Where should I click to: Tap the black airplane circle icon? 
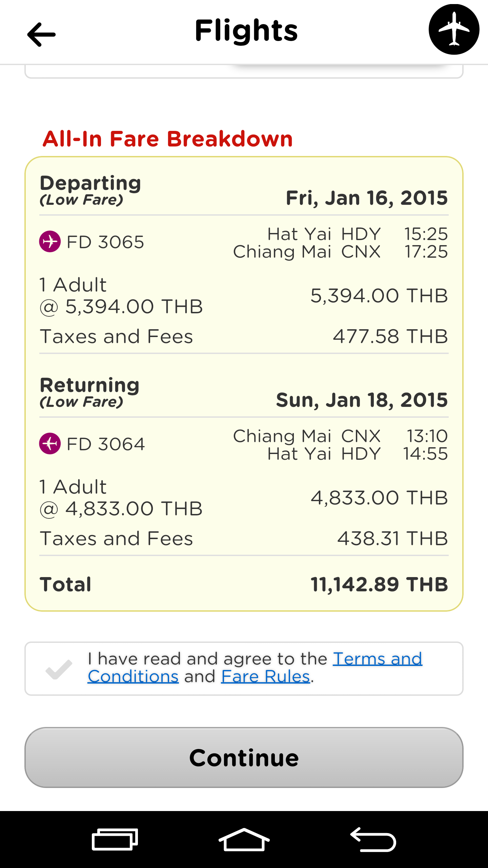(x=454, y=29)
